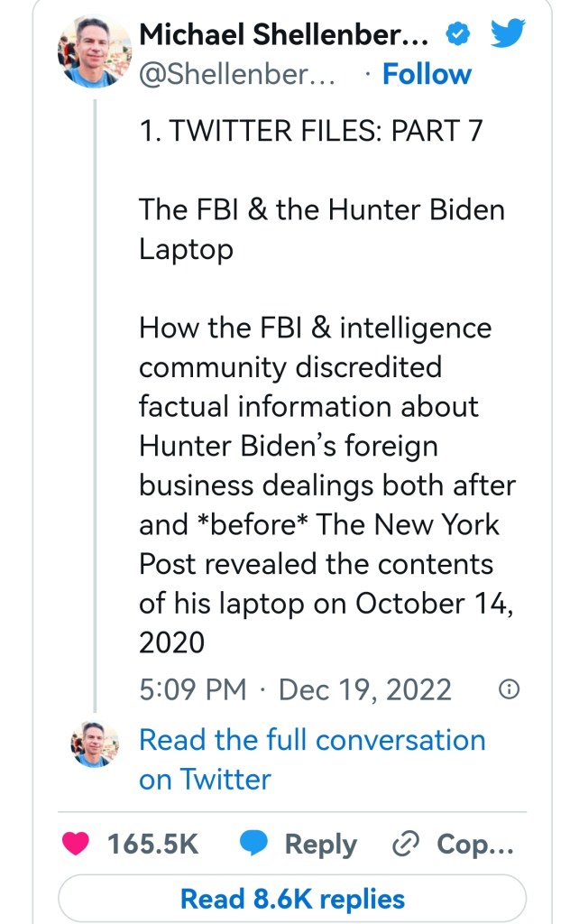Click the small avatar beside the conversation link

(95, 744)
